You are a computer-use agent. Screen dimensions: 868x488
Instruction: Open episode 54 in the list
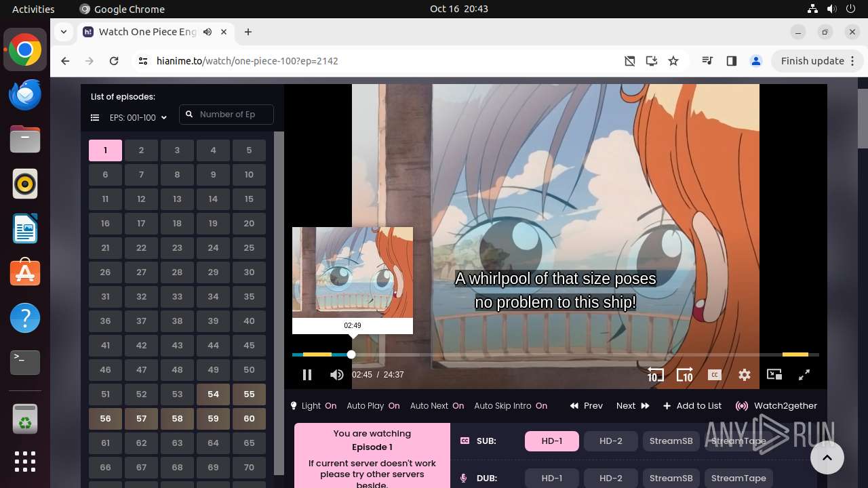(213, 394)
